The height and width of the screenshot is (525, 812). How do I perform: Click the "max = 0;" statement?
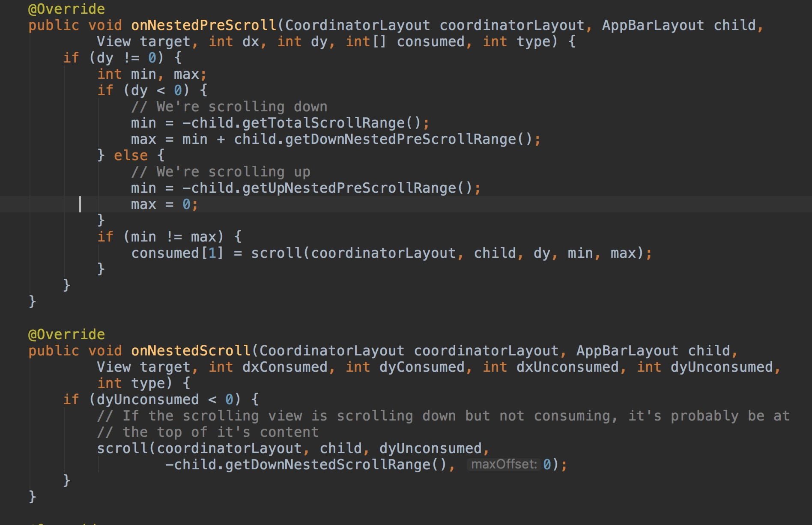tap(164, 204)
